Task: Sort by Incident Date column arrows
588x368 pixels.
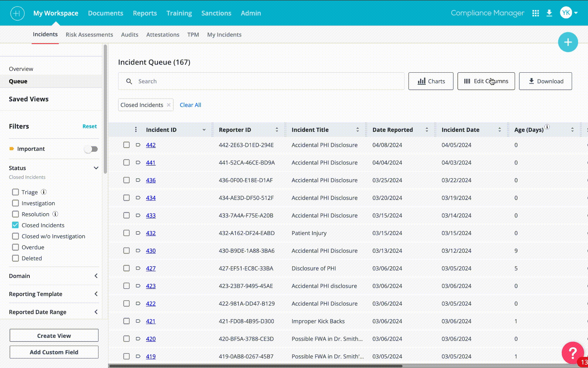Action: (x=500, y=130)
